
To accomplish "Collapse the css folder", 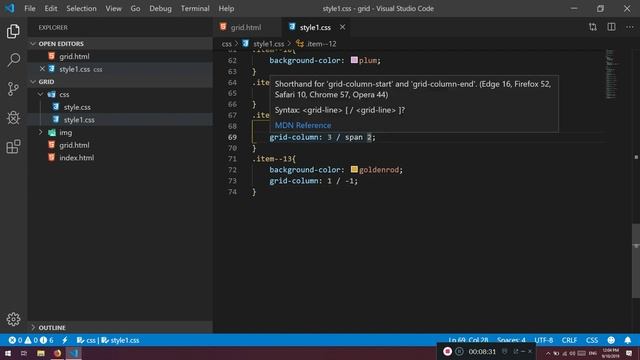I will [x=40, y=94].
